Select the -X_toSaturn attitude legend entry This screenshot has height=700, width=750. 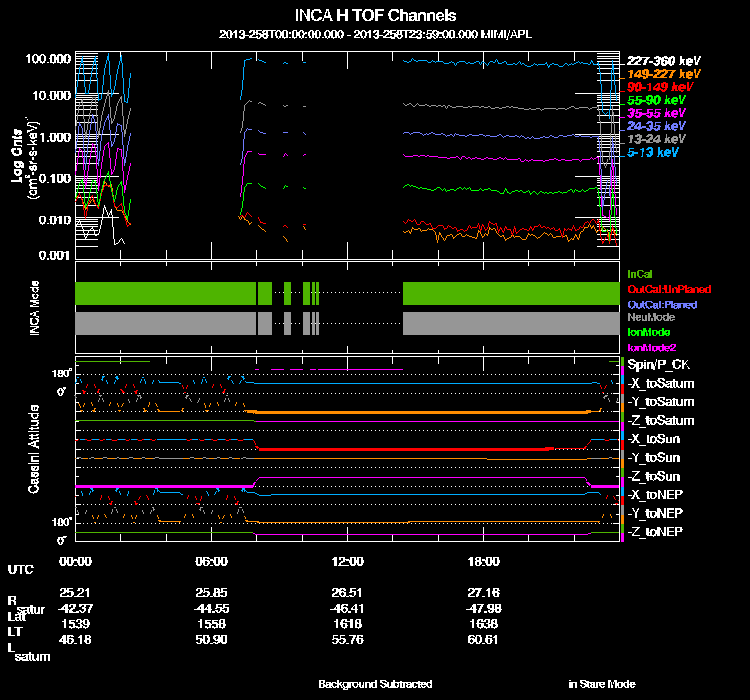pos(661,384)
